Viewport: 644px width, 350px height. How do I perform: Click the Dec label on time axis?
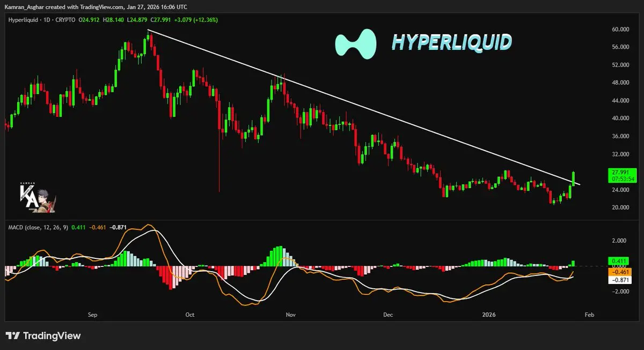point(389,315)
